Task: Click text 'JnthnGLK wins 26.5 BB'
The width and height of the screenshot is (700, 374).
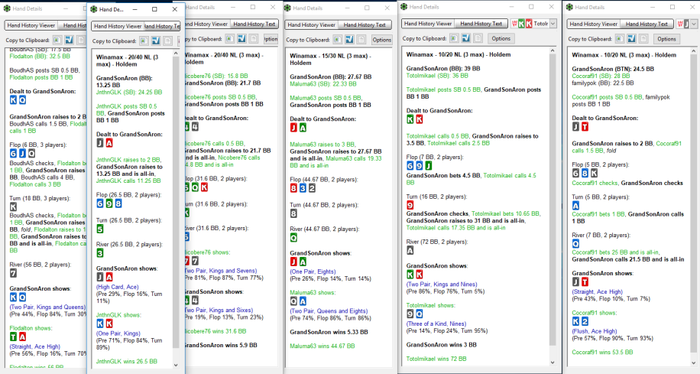Action: click(x=126, y=362)
